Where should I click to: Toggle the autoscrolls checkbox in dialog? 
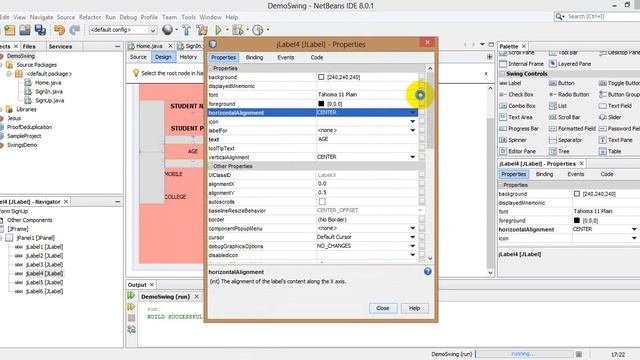pyautogui.click(x=322, y=202)
